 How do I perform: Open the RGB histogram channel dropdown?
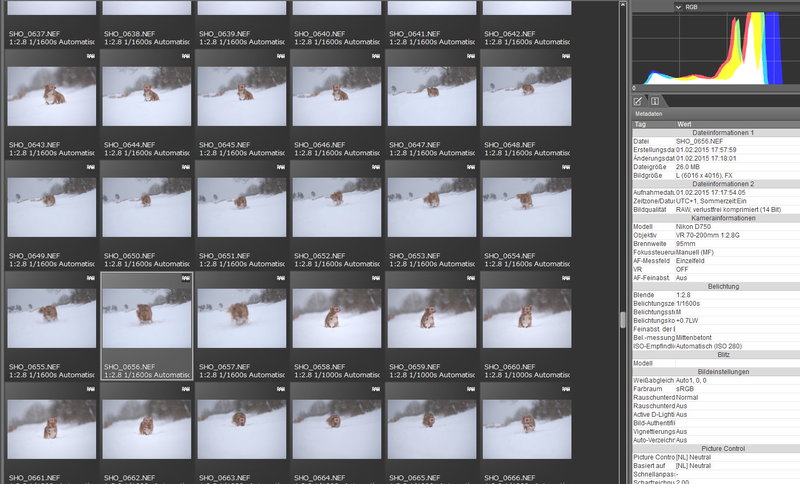click(679, 7)
